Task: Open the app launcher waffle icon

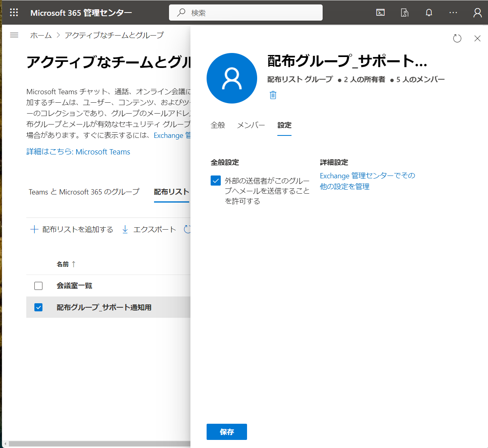Action: (x=14, y=13)
